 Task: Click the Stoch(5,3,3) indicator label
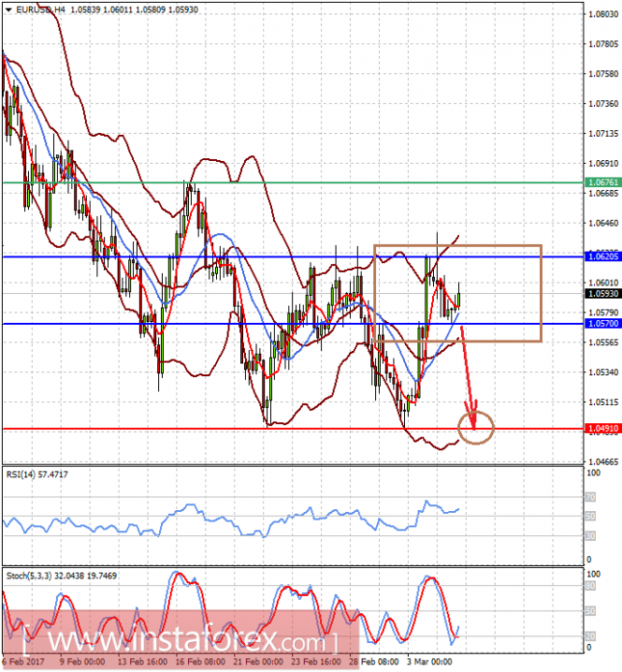click(61, 576)
